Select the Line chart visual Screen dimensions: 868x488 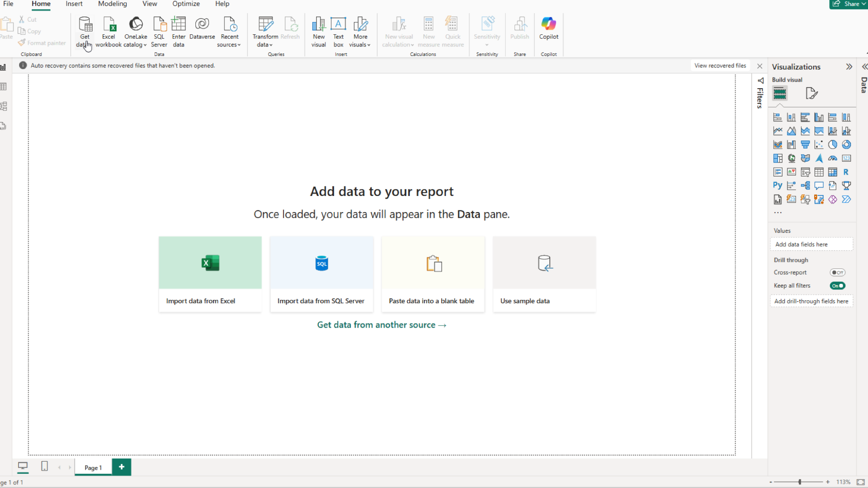coord(777,131)
